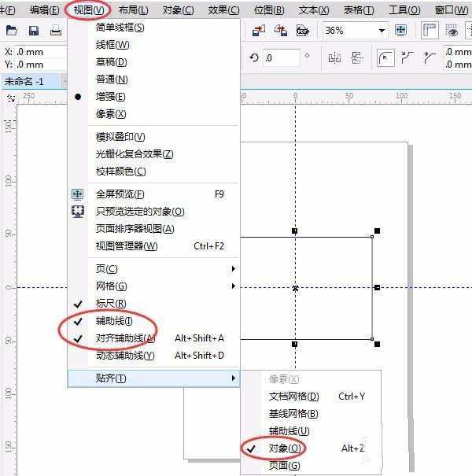Viewport: 472px width, 476px height.
Task: Select the round corner icon
Action: point(385,57)
